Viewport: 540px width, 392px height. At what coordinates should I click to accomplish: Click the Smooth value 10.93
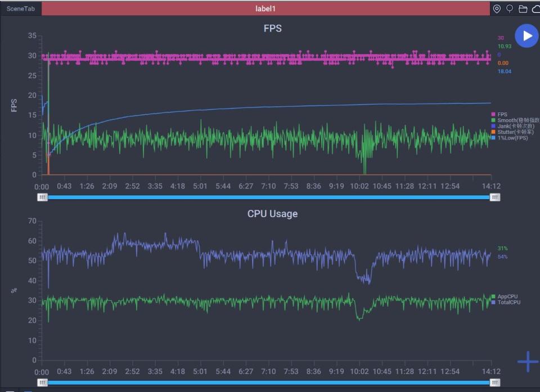pyautogui.click(x=505, y=46)
